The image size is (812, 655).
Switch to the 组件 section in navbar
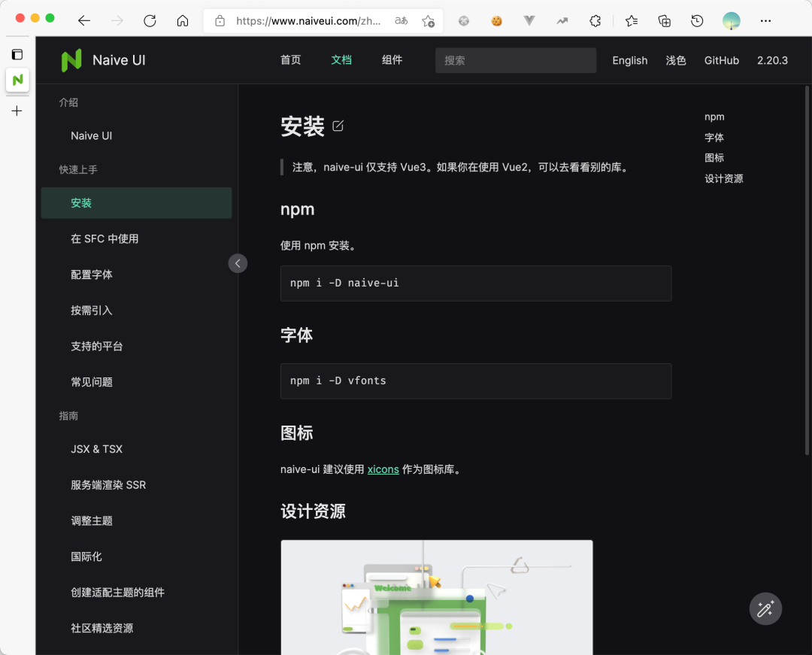[392, 60]
